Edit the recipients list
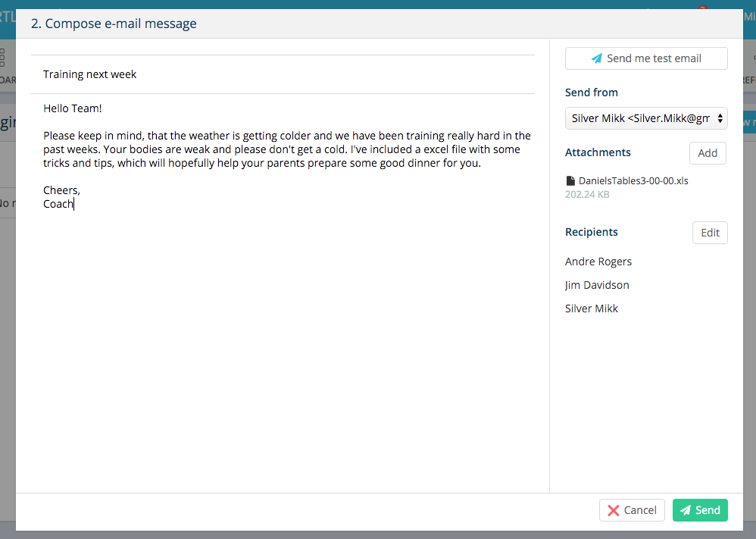The width and height of the screenshot is (756, 539). click(x=710, y=233)
